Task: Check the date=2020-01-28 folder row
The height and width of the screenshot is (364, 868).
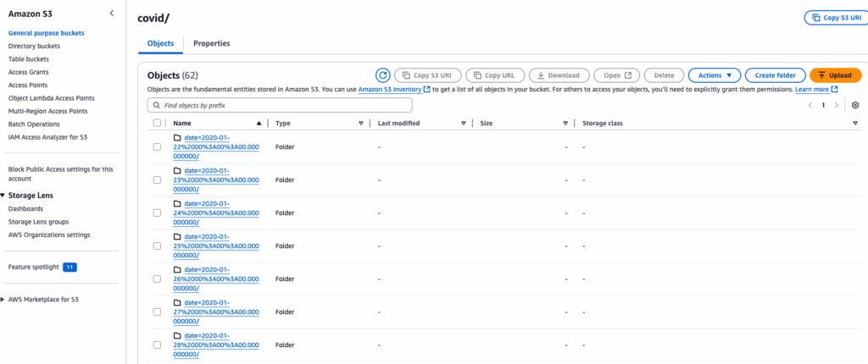Action: click(157, 345)
